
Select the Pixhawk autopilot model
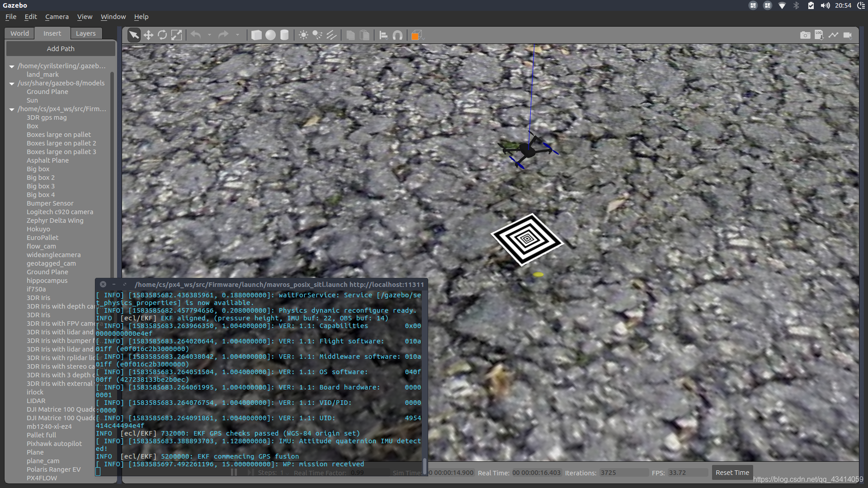click(x=54, y=444)
